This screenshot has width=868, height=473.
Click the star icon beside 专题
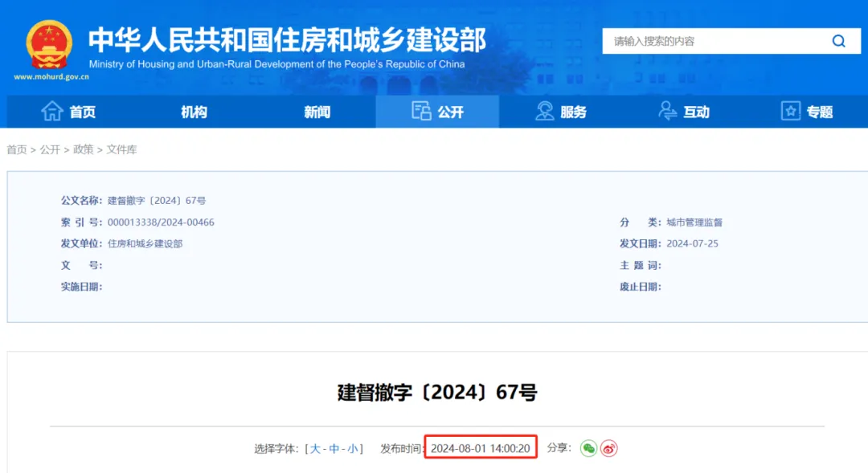791,112
